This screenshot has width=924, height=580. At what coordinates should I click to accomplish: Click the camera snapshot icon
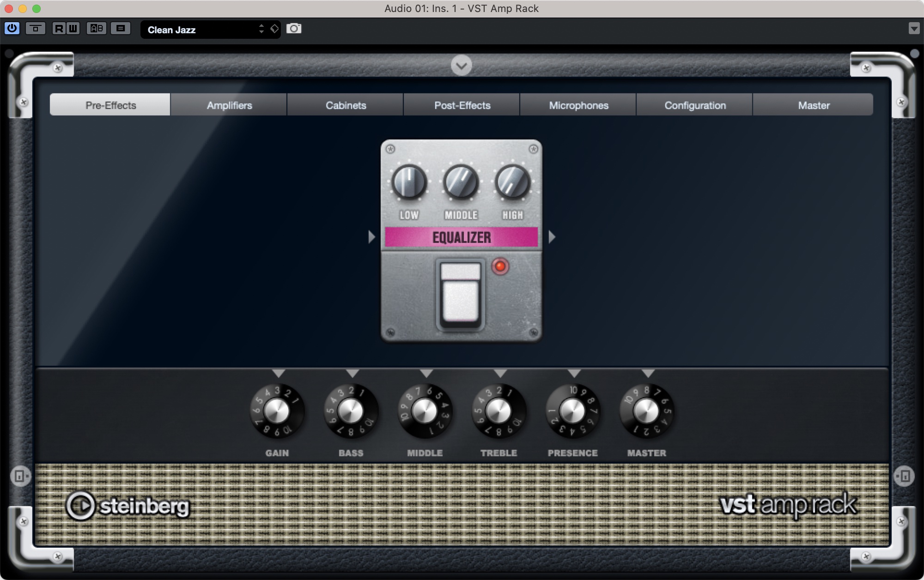pos(294,29)
